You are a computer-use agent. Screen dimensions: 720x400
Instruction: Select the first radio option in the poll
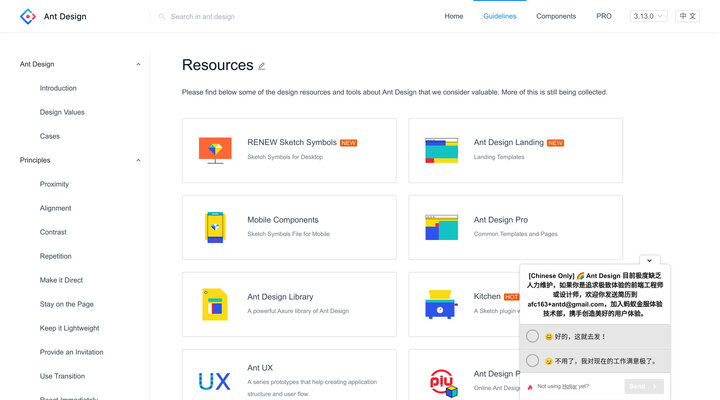pyautogui.click(x=533, y=336)
